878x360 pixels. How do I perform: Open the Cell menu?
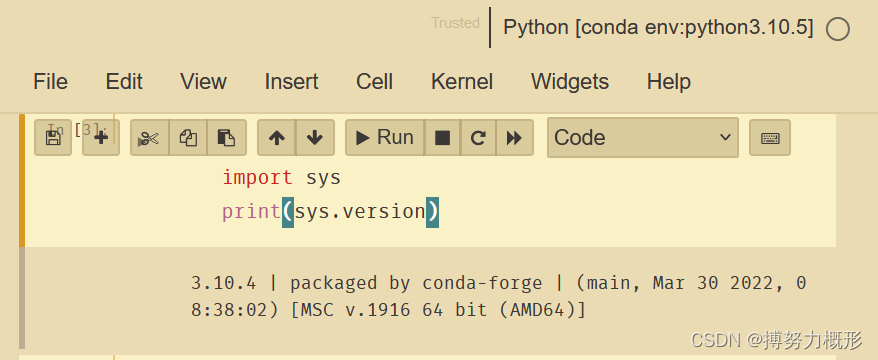coord(374,82)
